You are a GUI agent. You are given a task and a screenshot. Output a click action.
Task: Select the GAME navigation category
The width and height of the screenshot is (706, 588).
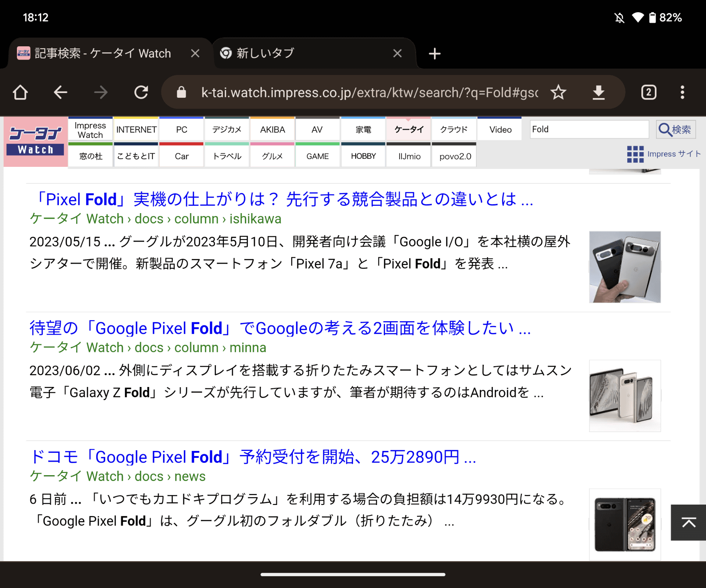click(x=317, y=156)
